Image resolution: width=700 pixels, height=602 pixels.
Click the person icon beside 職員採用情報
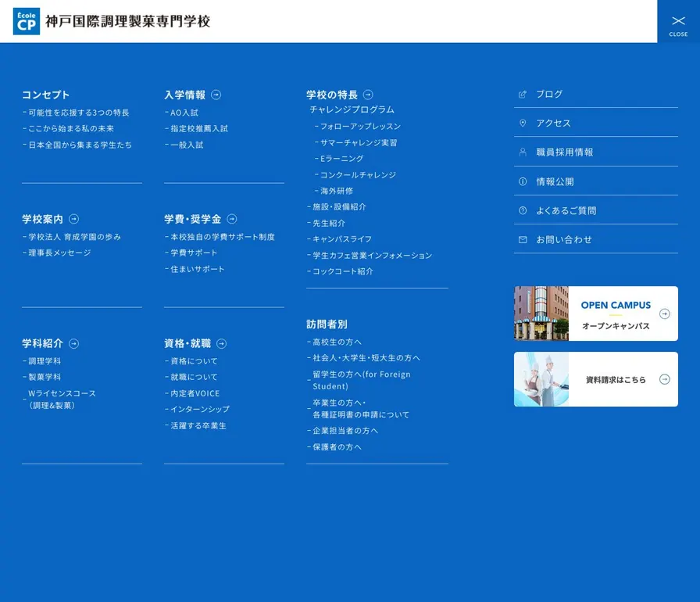click(523, 152)
